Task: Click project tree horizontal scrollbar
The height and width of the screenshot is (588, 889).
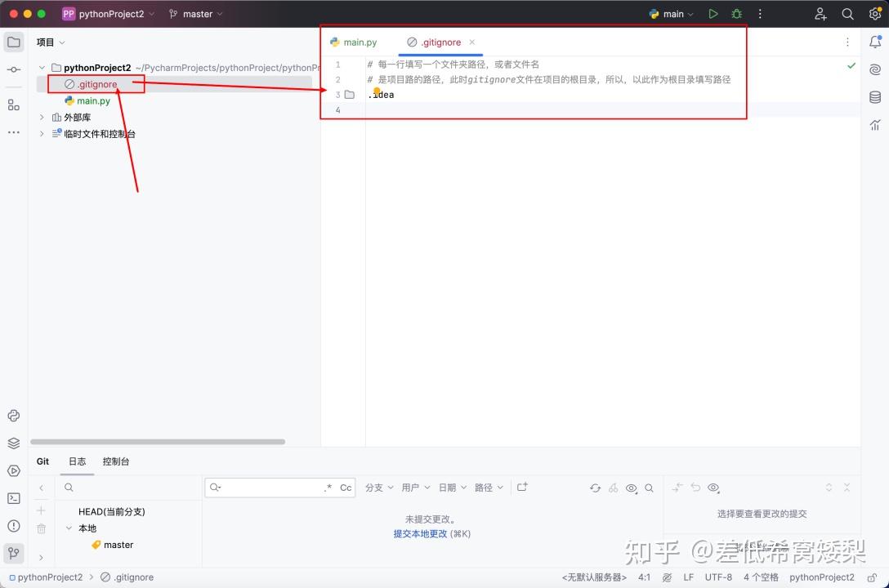Action: 158,442
